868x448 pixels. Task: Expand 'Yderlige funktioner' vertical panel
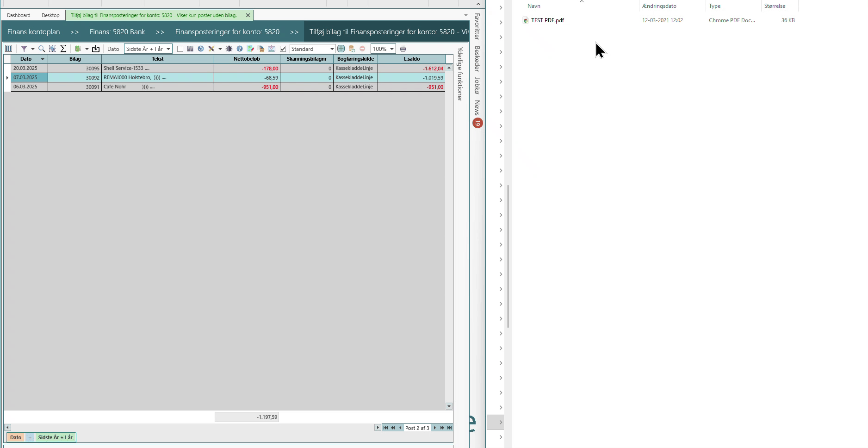tap(460, 74)
